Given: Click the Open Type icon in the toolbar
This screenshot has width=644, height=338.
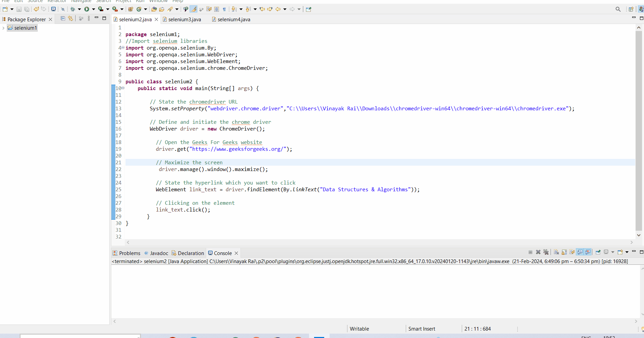Looking at the screenshot, I should tap(153, 9).
